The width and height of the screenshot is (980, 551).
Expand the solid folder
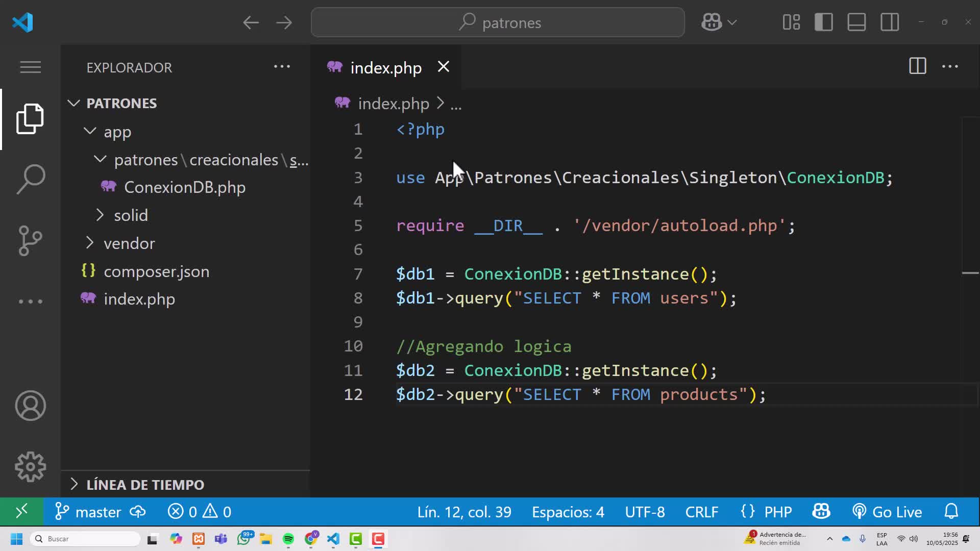131,215
